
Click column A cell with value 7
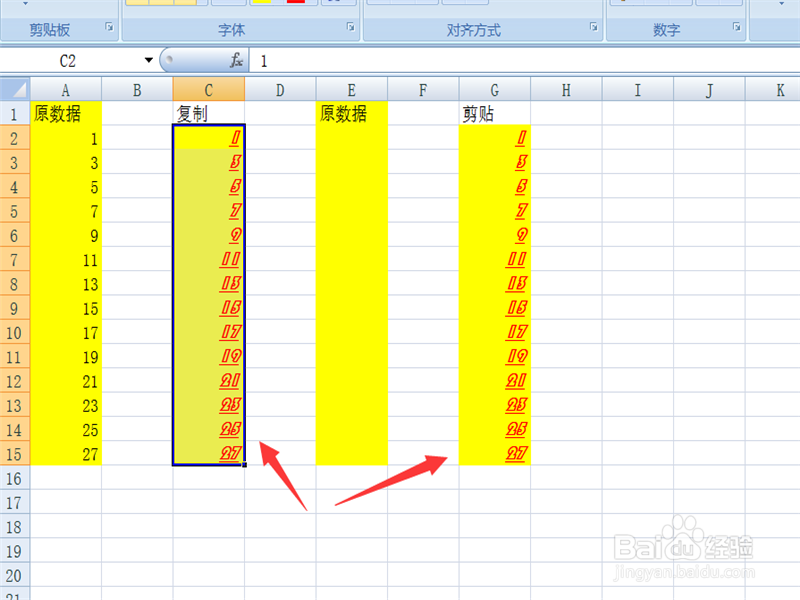coord(66,211)
